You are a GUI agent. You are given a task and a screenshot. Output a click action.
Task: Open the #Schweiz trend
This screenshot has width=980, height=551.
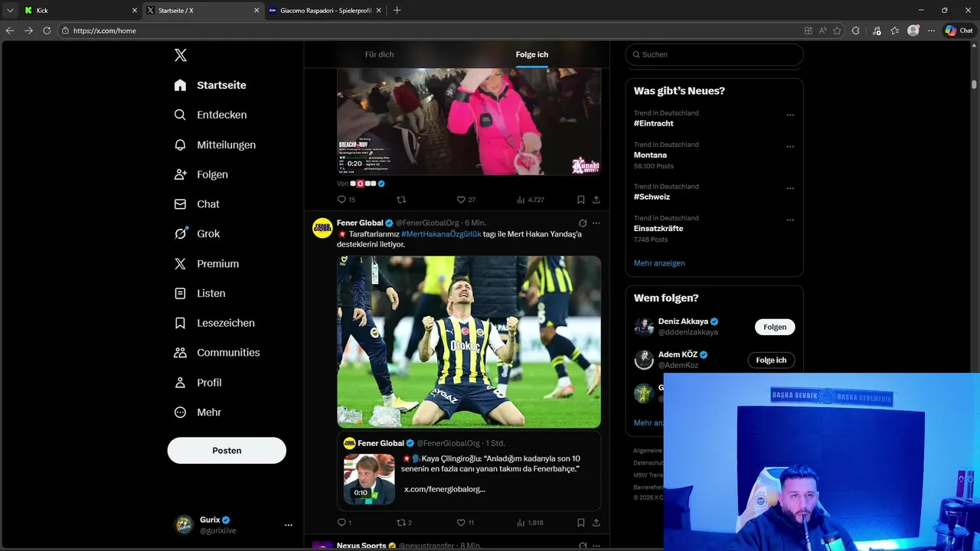click(x=652, y=197)
